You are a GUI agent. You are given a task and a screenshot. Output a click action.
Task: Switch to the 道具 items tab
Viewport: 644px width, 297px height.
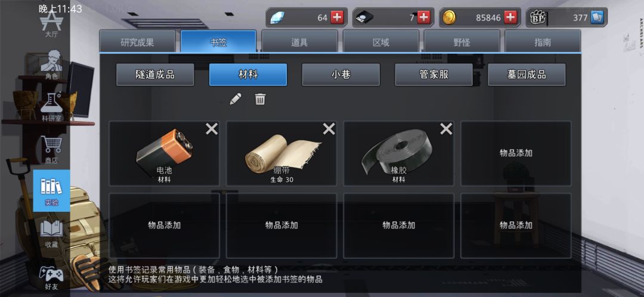tap(300, 42)
